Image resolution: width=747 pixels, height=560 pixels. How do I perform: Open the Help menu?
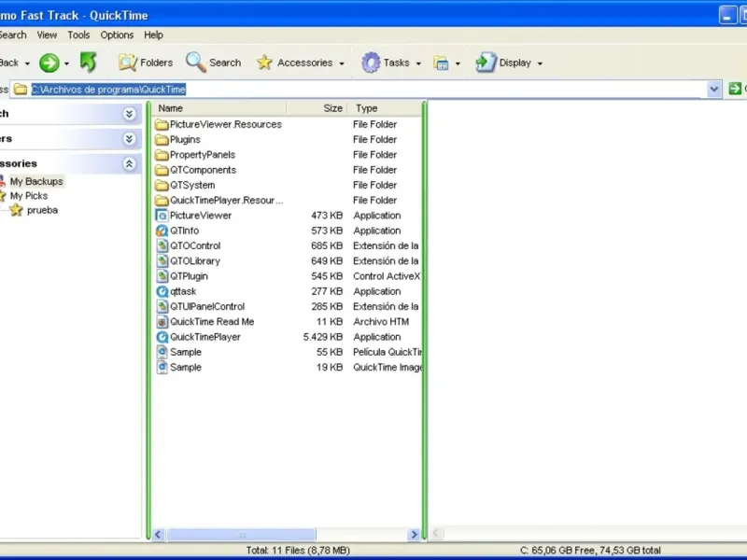pos(153,35)
